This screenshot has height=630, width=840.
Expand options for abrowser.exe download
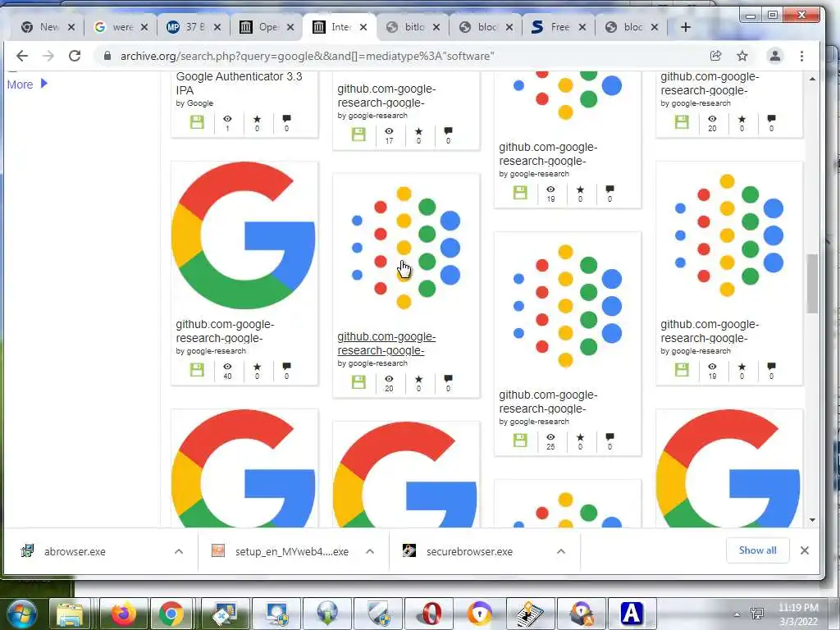[x=179, y=551]
